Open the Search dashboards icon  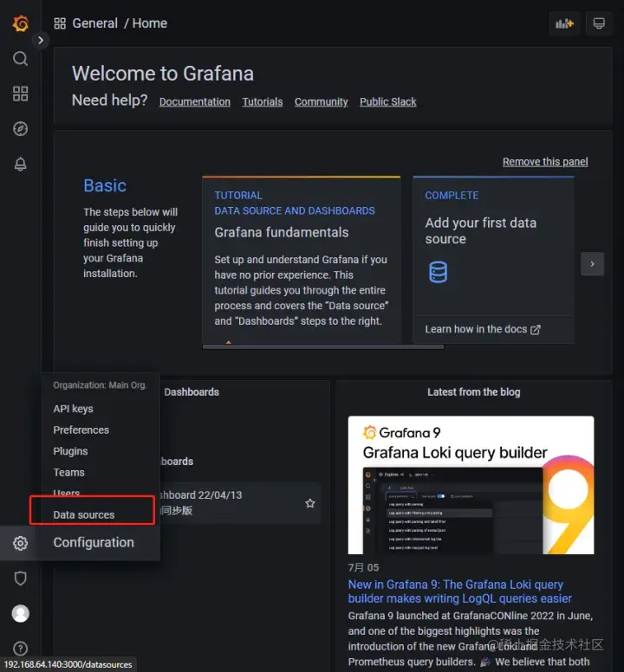20,58
